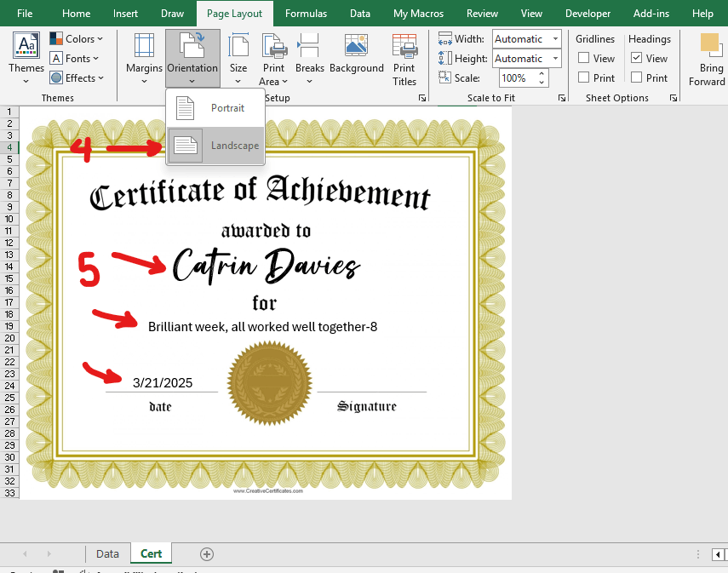Uncheck Headings View checkbox

pyautogui.click(x=637, y=59)
